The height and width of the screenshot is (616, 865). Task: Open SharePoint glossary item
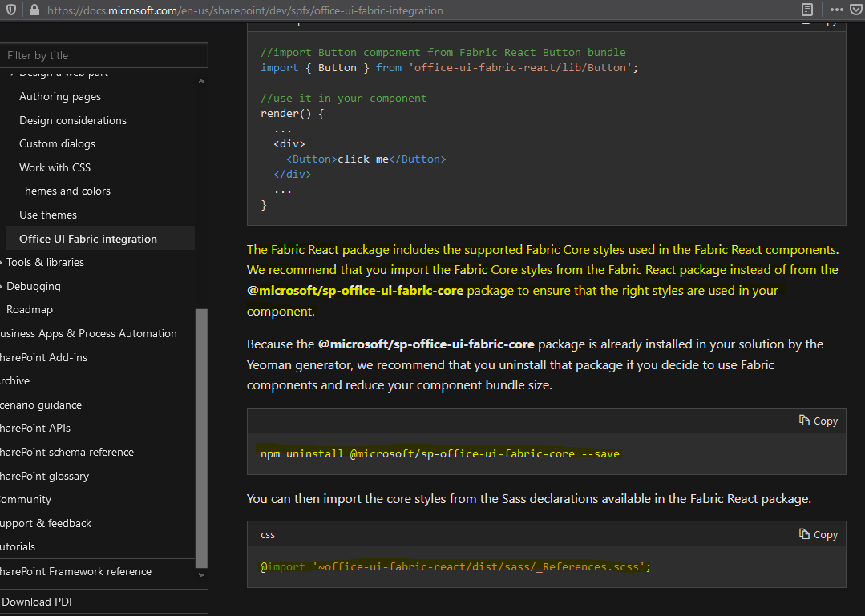(44, 476)
